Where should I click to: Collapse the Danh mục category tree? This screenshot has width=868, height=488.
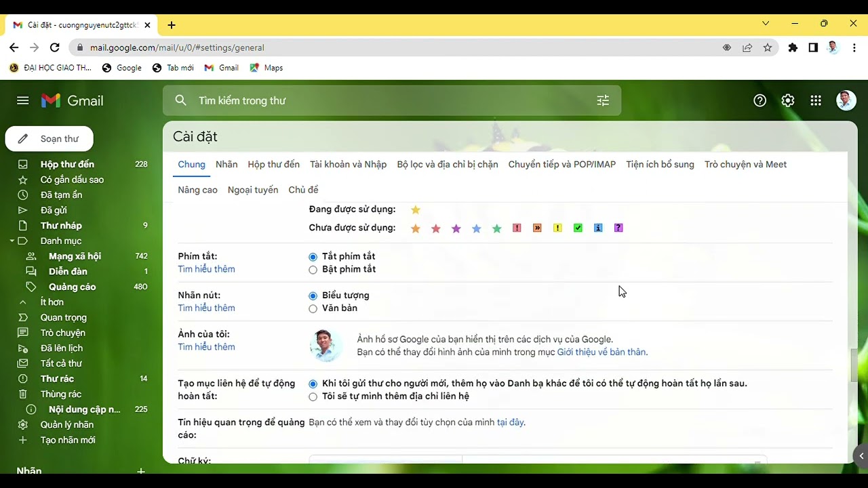(x=12, y=241)
